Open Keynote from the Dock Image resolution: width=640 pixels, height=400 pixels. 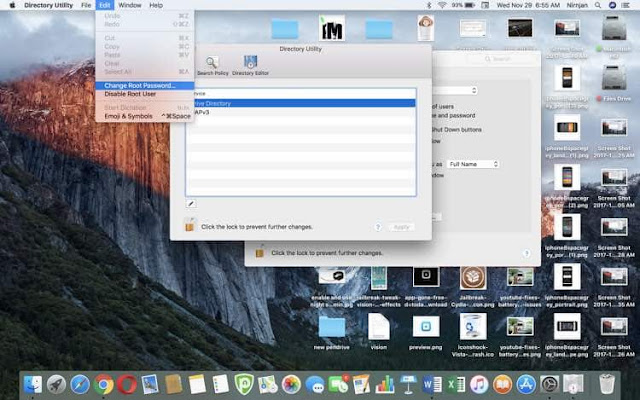[x=408, y=385]
